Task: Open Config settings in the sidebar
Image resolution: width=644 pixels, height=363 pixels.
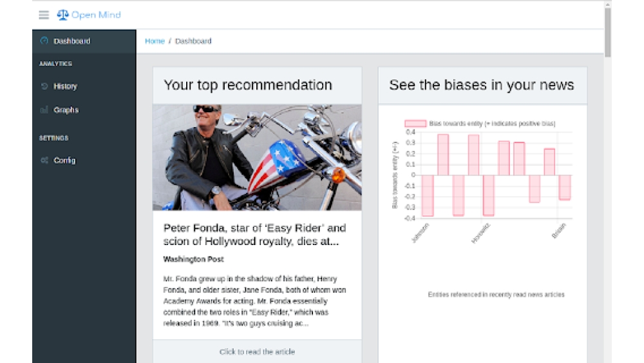Action: [64, 161]
